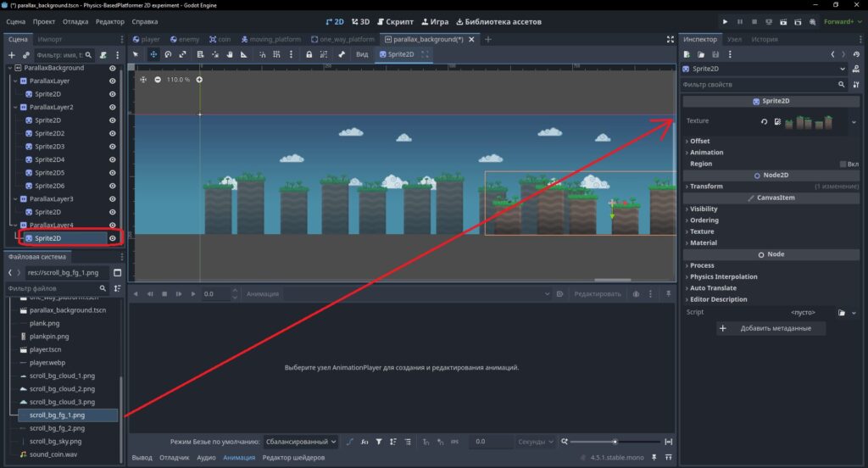The image size is (868, 468).
Task: Run the project with the play icon
Action: (x=726, y=21)
